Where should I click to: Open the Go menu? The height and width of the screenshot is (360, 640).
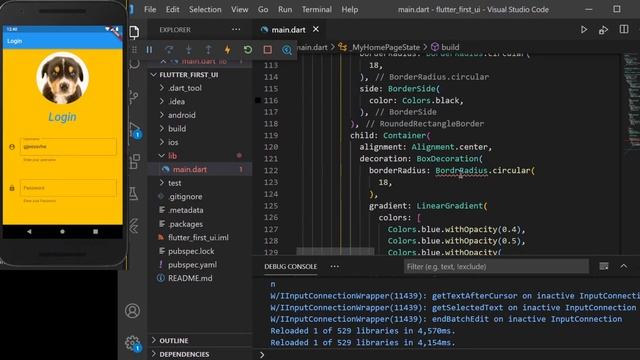click(263, 9)
